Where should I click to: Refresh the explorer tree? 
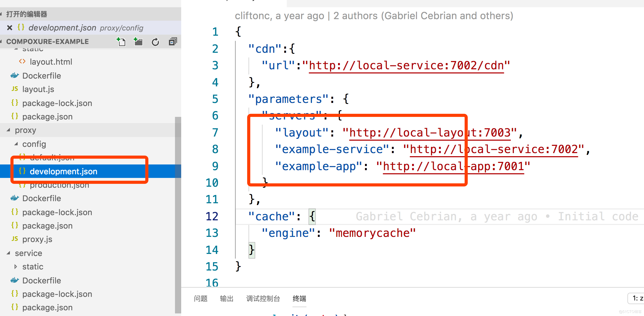point(155,42)
